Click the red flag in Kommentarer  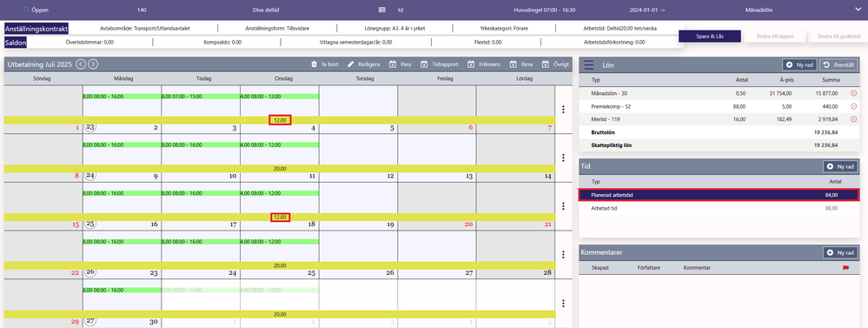tap(845, 268)
